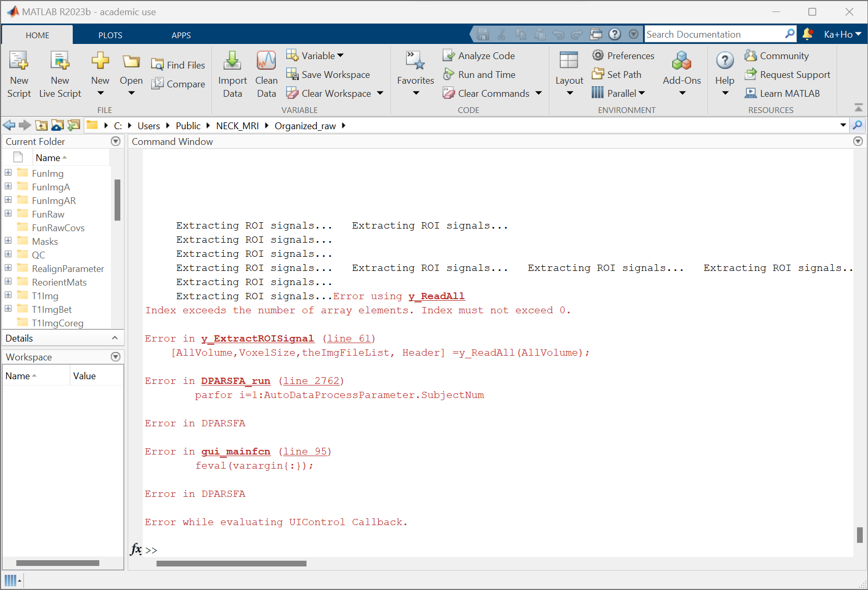Expand the Masks folder
Screen dimensions: 868x590
8,241
